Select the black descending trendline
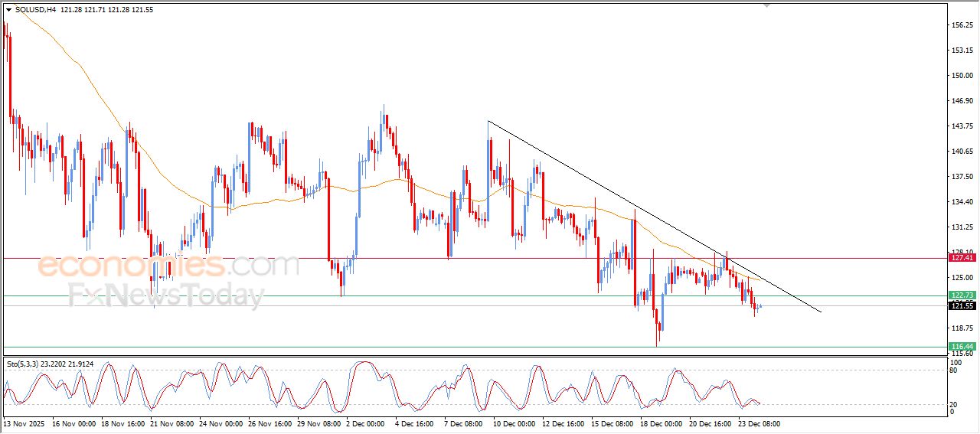The image size is (980, 434). pyautogui.click(x=655, y=217)
